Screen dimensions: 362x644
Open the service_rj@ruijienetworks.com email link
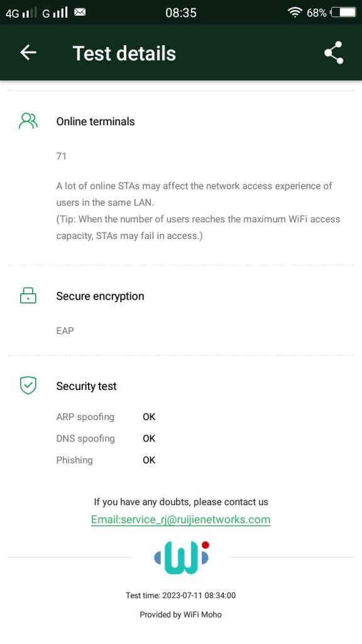[x=180, y=519]
